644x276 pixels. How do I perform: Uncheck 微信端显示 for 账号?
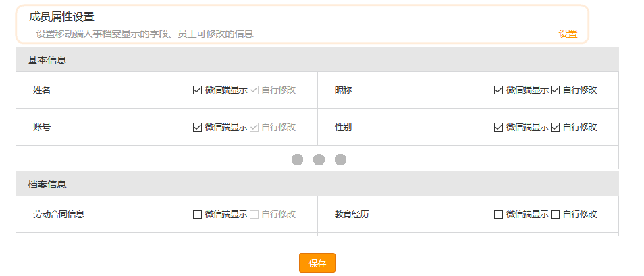click(x=197, y=127)
